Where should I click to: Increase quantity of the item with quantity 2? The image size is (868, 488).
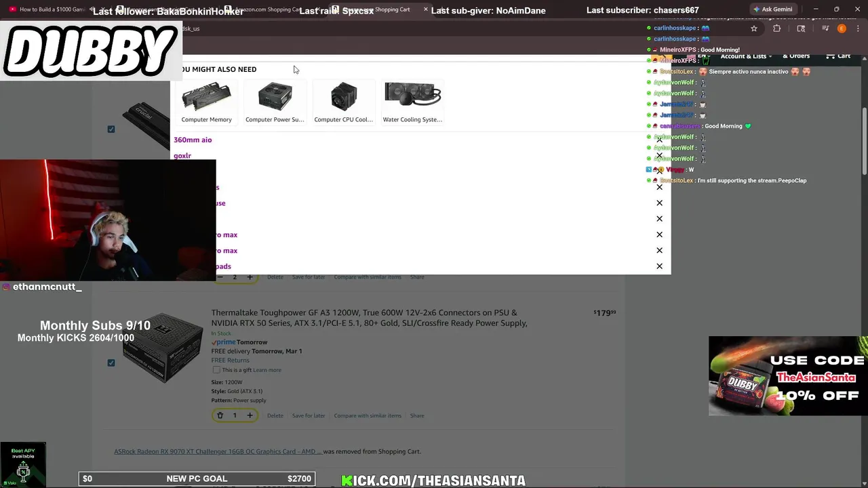coord(250,277)
